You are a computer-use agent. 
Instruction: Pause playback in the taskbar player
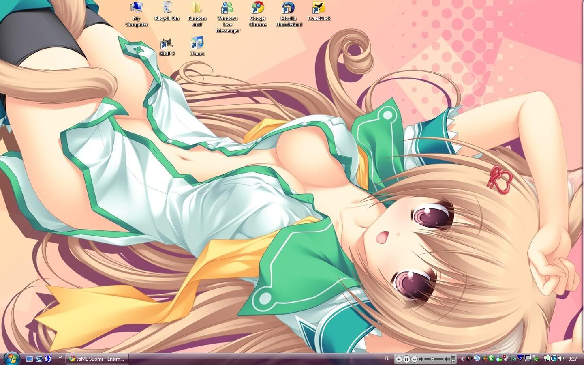point(406,359)
